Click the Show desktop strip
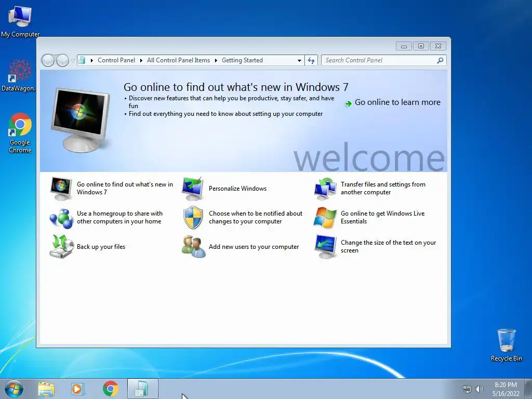 pyautogui.click(x=528, y=389)
